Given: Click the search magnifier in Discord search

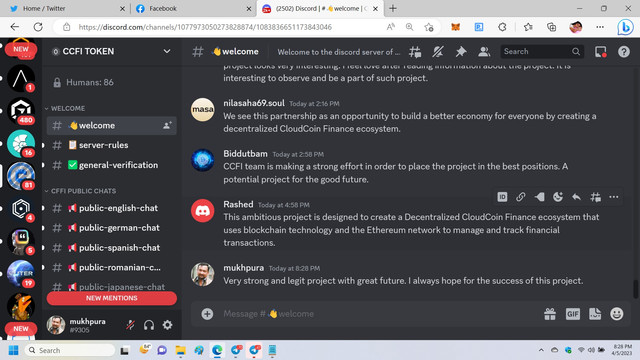Looking at the screenshot, I should (576, 51).
